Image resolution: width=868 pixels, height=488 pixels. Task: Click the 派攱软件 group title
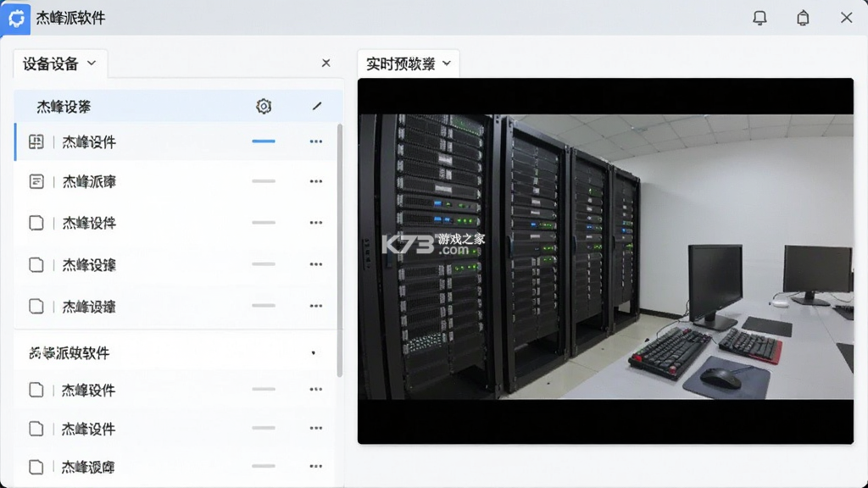point(70,353)
